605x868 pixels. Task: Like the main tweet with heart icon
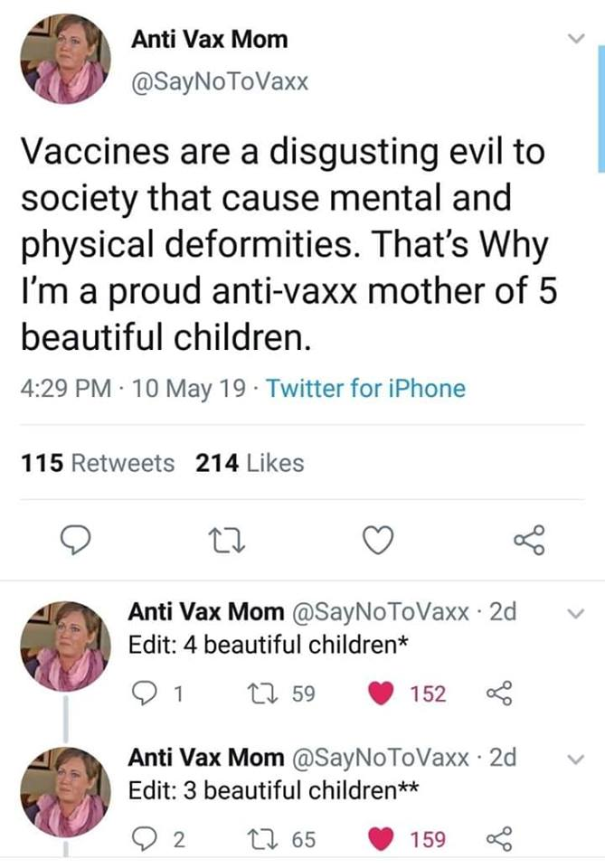[x=379, y=540]
